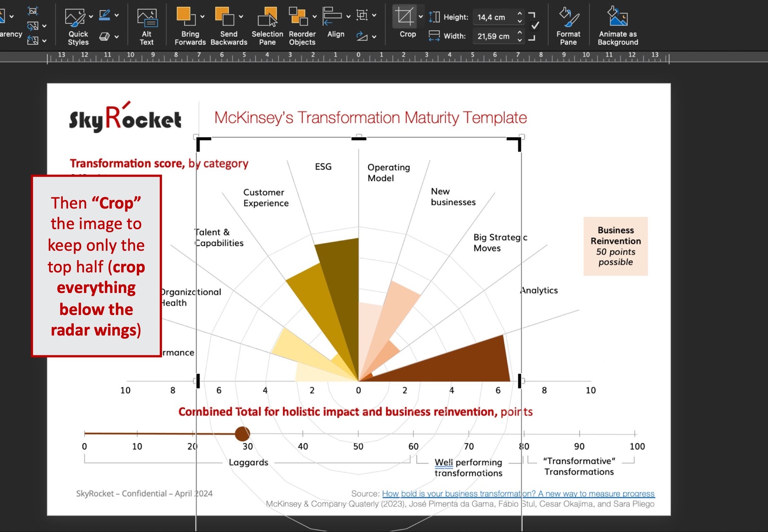Click the brown score marker at 30

(243, 433)
